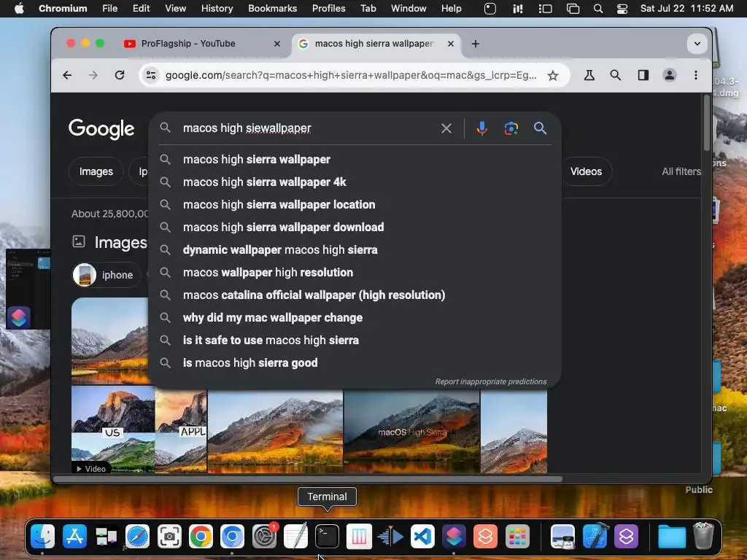Open Google Chrome from the Dock
The width and height of the screenshot is (747, 560).
(x=201, y=537)
